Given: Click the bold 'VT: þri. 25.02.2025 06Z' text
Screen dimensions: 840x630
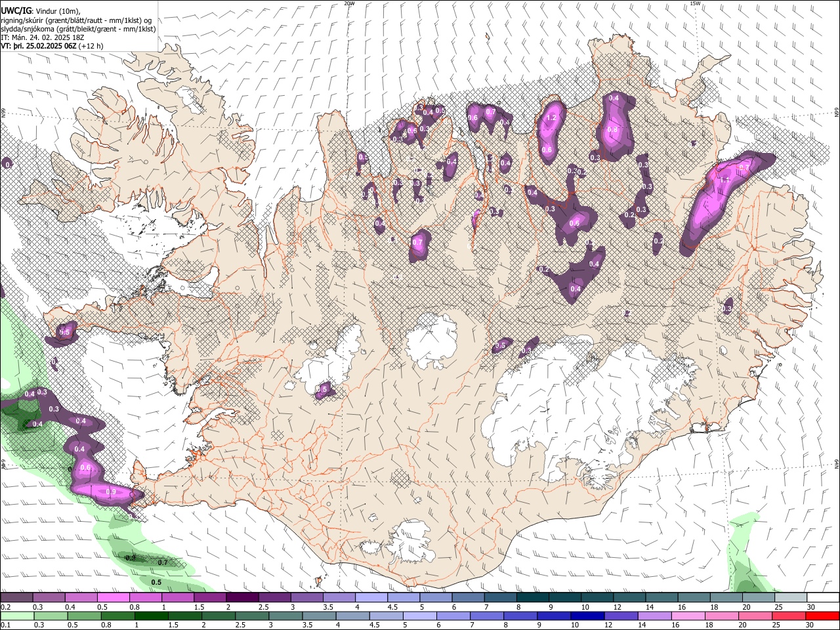Looking at the screenshot, I should tap(39, 46).
